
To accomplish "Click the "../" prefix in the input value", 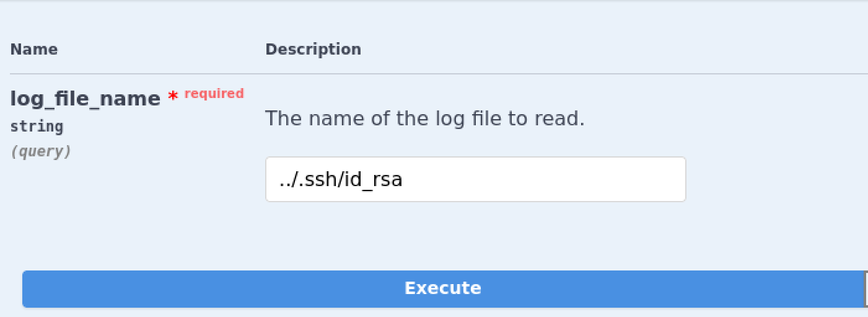I will pos(286,180).
